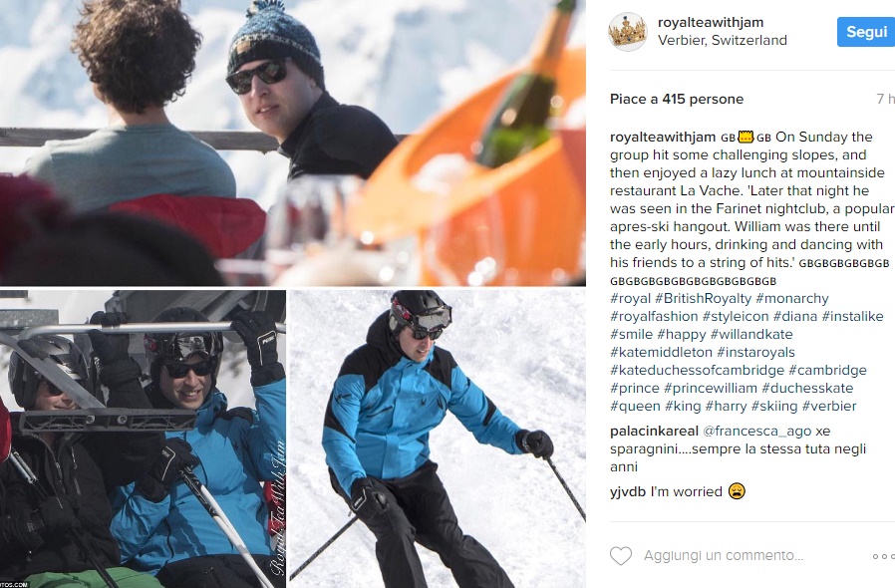Viewport: 895px width, 588px height.
Task: Open the royalteawithjam crown profile picture
Action: click(x=627, y=32)
